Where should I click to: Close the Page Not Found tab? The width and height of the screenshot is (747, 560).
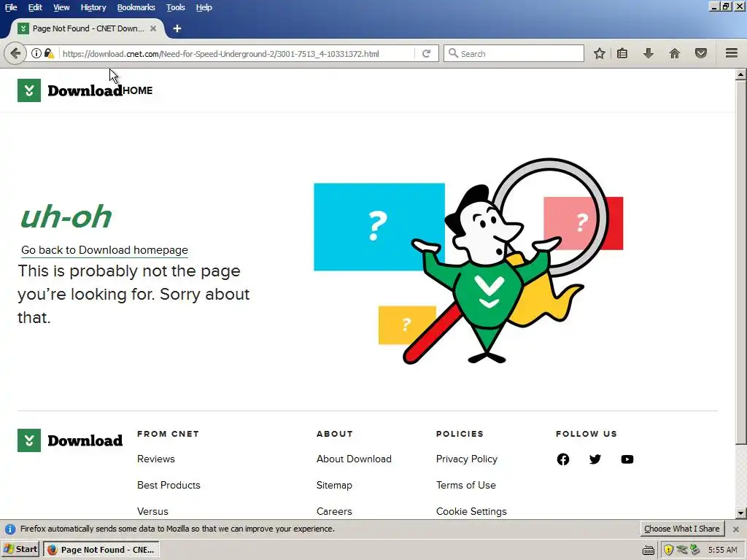click(x=153, y=28)
